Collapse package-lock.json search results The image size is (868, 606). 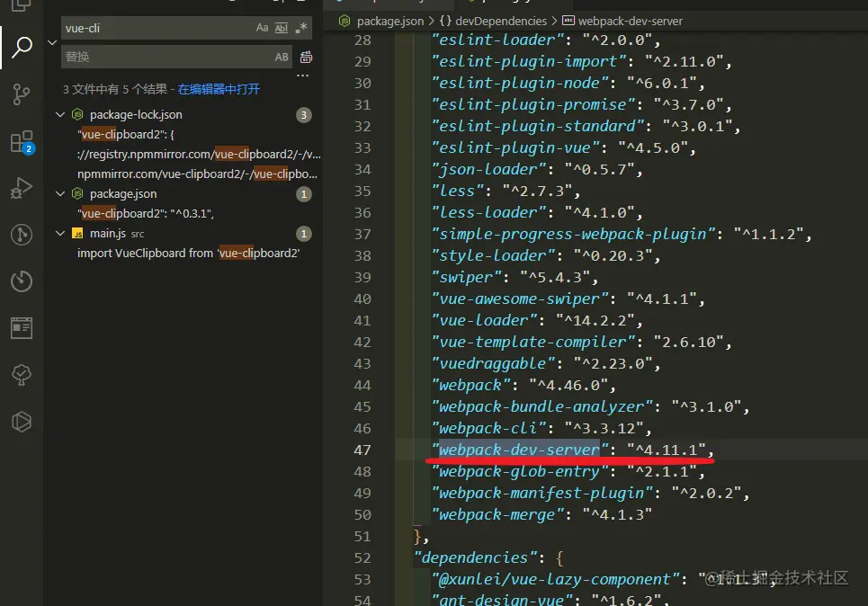click(x=60, y=114)
